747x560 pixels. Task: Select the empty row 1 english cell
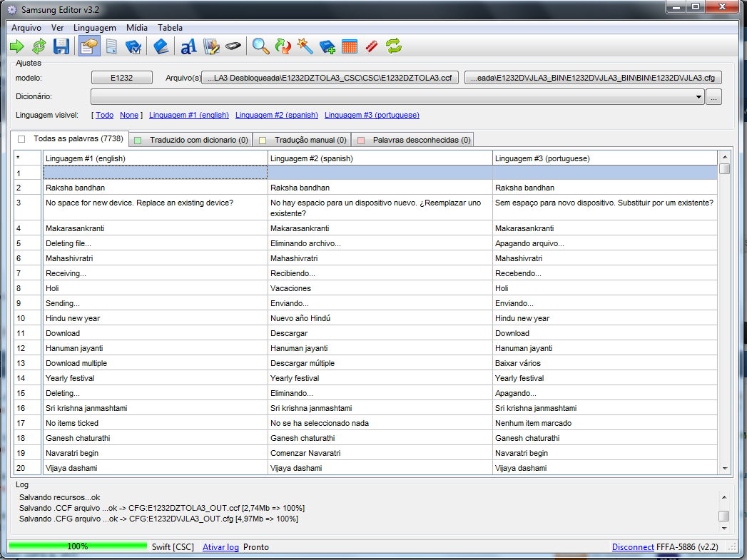[156, 173]
